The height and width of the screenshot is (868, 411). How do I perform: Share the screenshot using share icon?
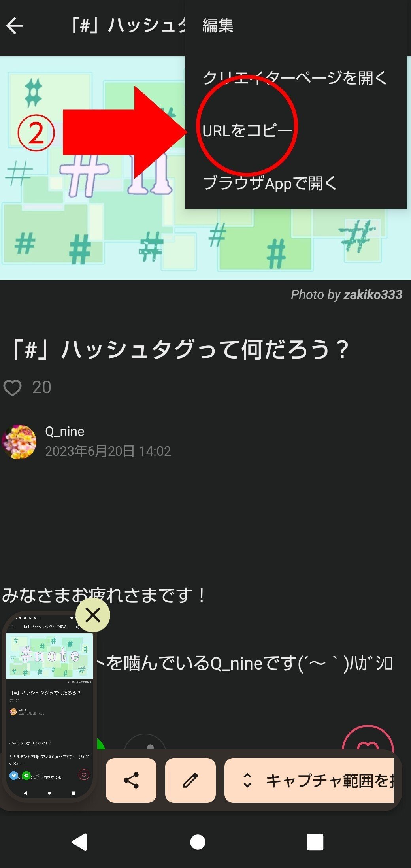131,780
